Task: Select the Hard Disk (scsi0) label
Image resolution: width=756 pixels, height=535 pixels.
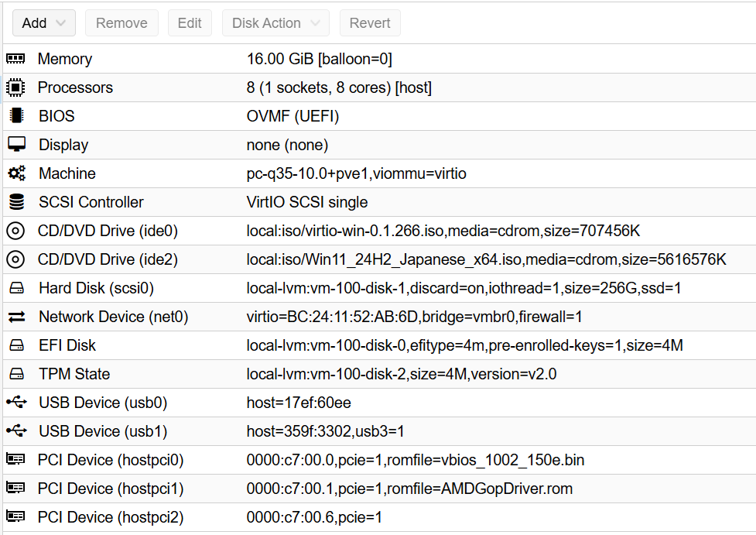Action: tap(97, 288)
